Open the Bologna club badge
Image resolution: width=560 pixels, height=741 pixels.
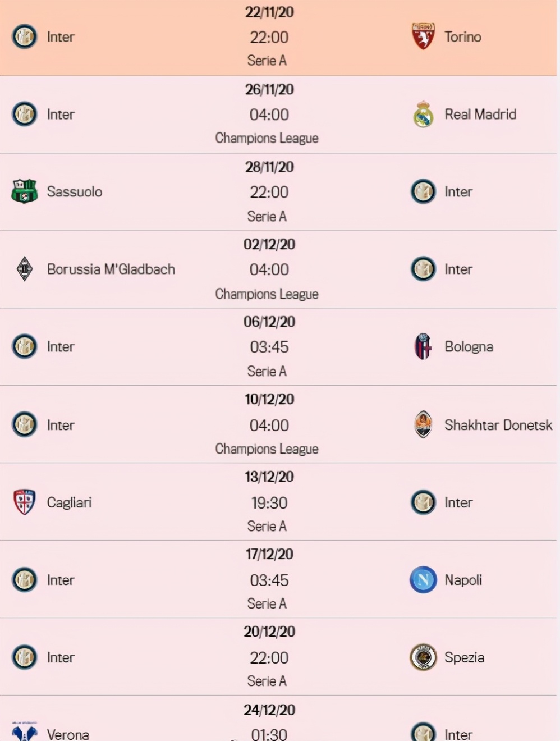tap(423, 346)
